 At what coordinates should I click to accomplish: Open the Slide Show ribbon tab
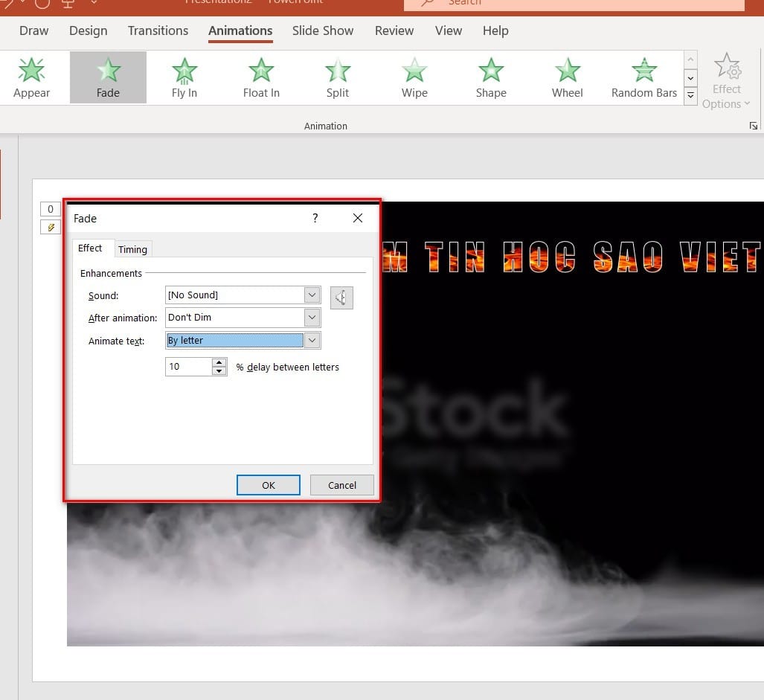[323, 30]
